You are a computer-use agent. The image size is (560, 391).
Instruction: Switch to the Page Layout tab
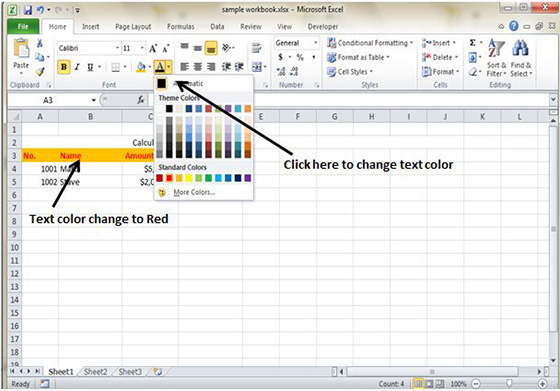(133, 26)
